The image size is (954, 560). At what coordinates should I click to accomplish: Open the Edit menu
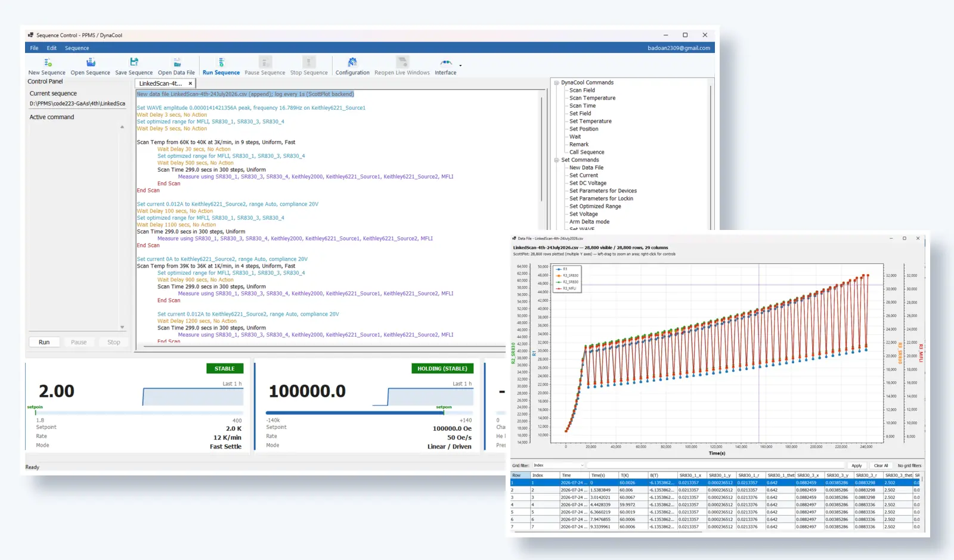52,48
